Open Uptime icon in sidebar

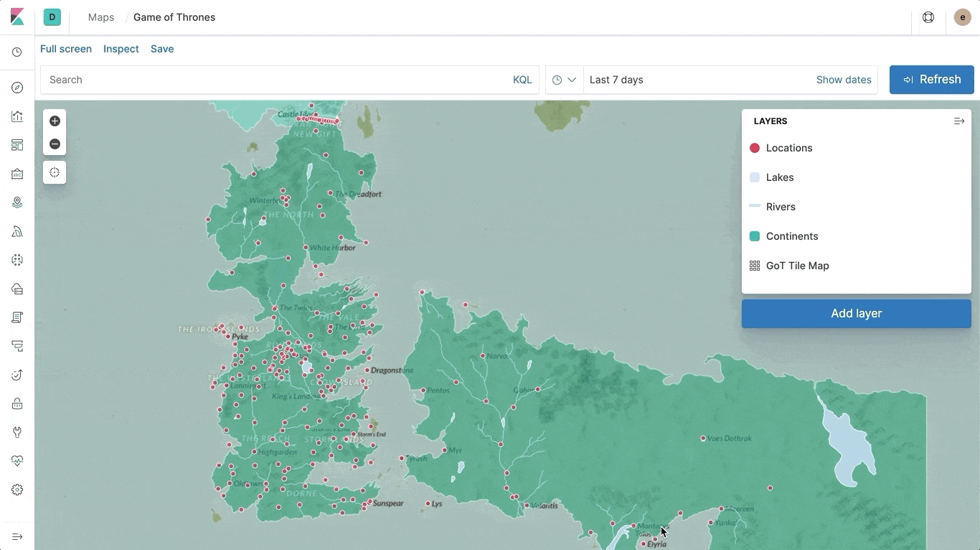[x=17, y=375]
